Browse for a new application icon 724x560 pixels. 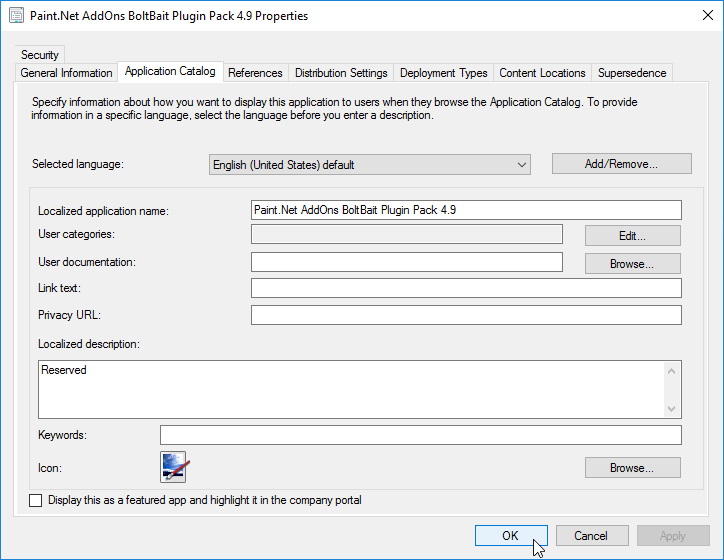tap(632, 467)
